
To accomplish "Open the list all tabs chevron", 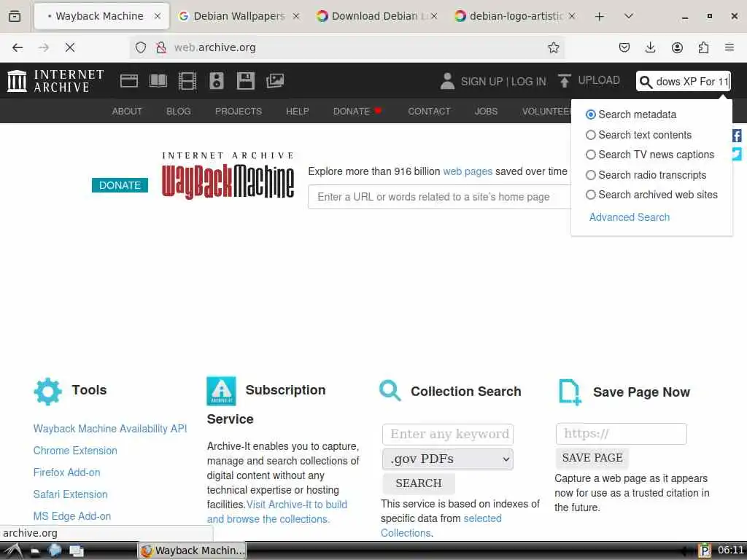I will point(629,16).
